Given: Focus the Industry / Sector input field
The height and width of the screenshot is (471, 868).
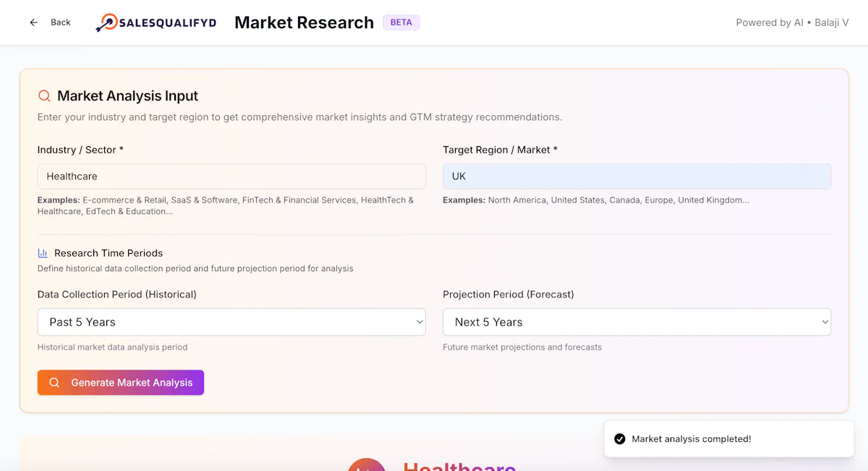Looking at the screenshot, I should tap(231, 177).
